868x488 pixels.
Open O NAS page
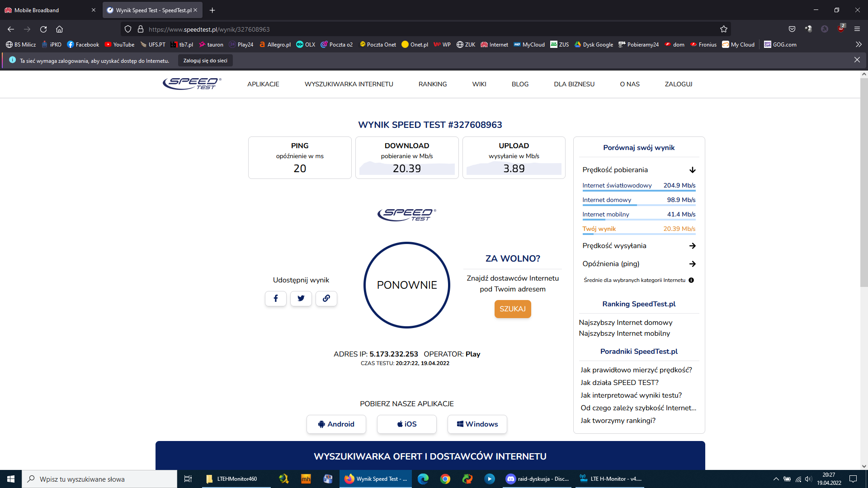(630, 84)
